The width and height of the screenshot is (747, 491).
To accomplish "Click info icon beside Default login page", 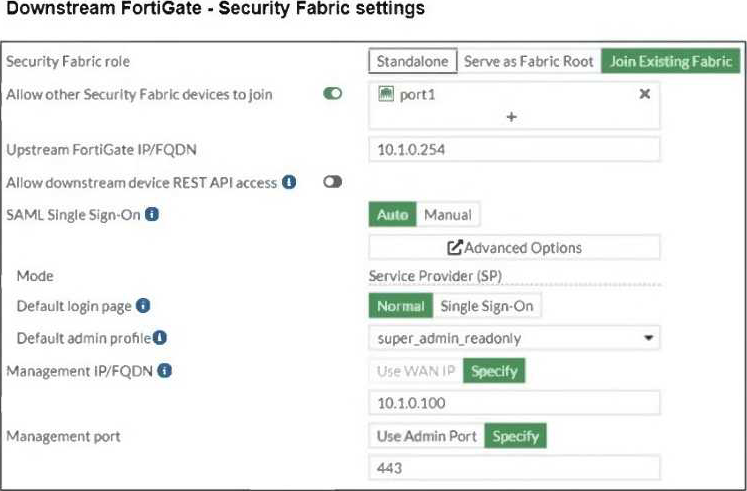I will coord(143,306).
